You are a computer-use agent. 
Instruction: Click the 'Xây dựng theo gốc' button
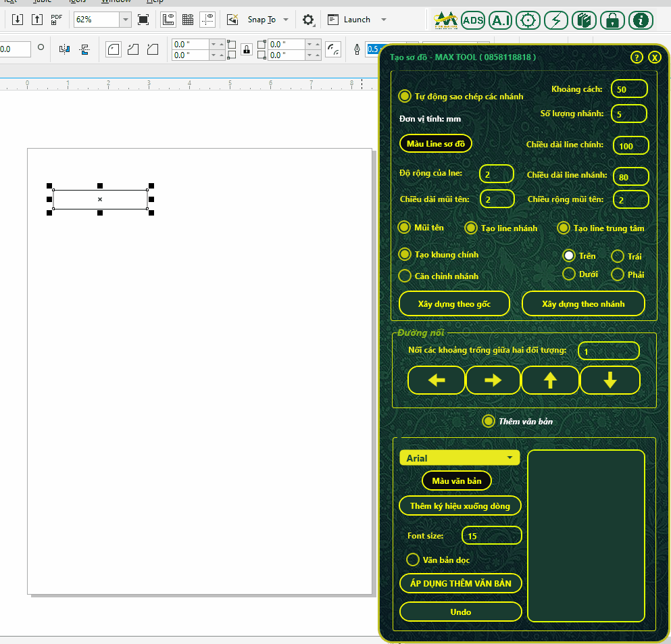coord(454,303)
